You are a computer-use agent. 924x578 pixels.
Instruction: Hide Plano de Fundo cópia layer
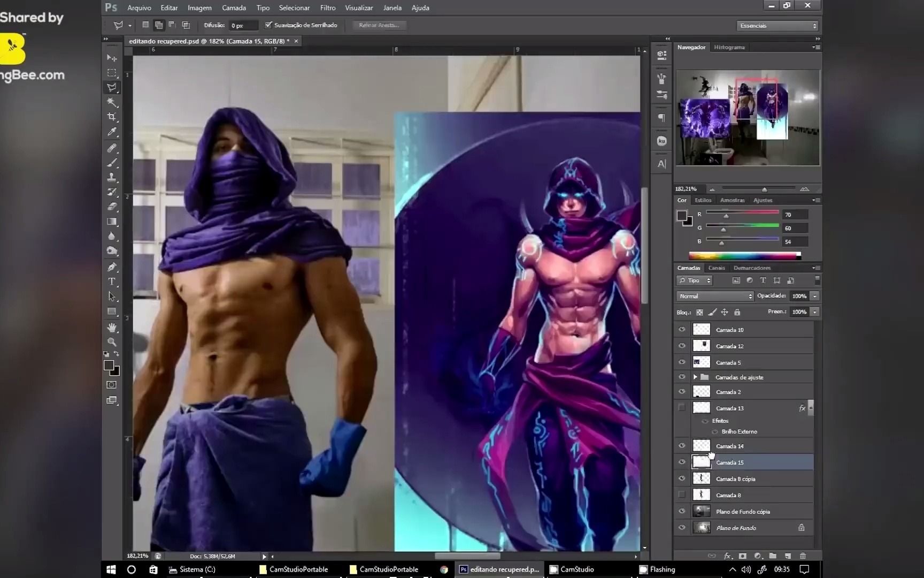coord(682,511)
